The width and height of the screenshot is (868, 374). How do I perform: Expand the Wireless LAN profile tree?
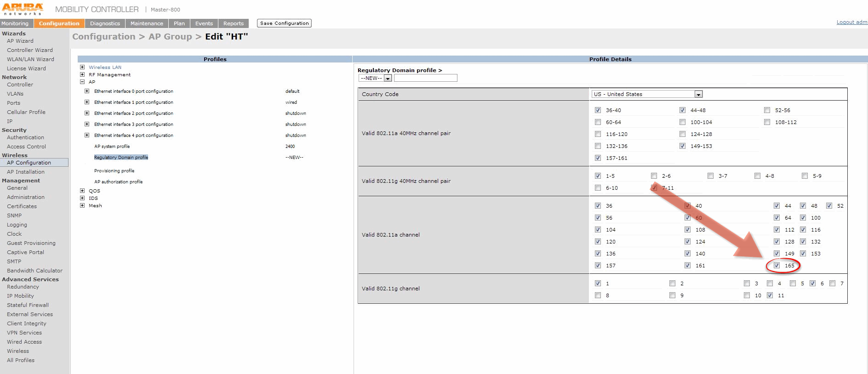82,67
